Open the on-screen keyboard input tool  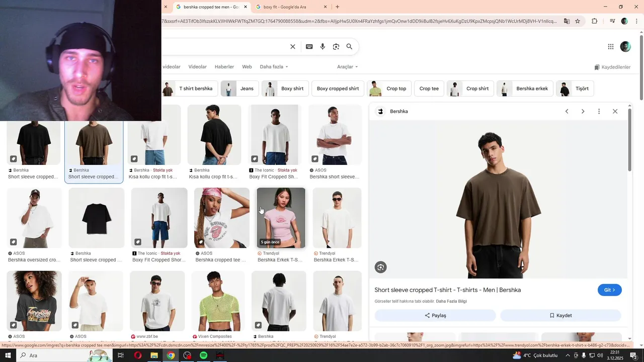pos(309,47)
